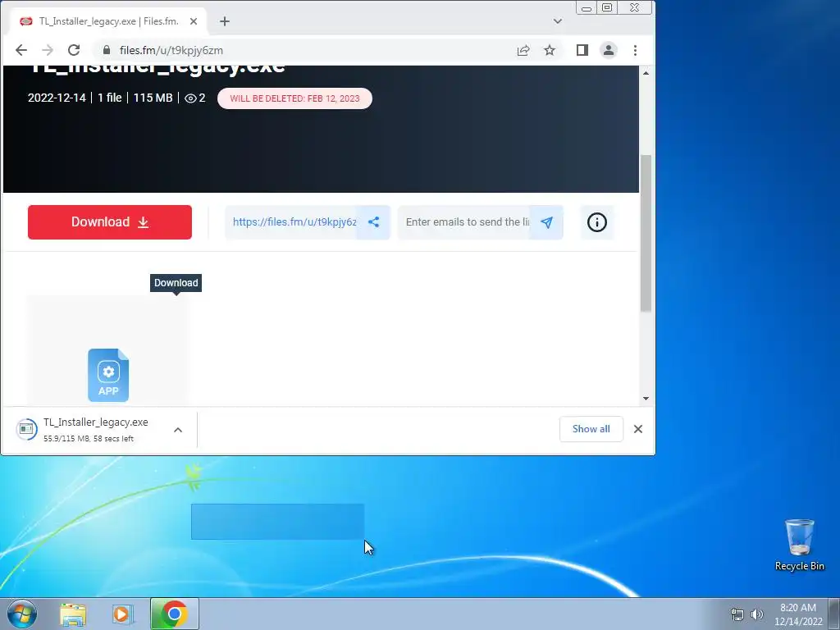Click the WILL BE DELETED: FEB 12, 2023 badge
The height and width of the screenshot is (630, 840).
pyautogui.click(x=294, y=98)
